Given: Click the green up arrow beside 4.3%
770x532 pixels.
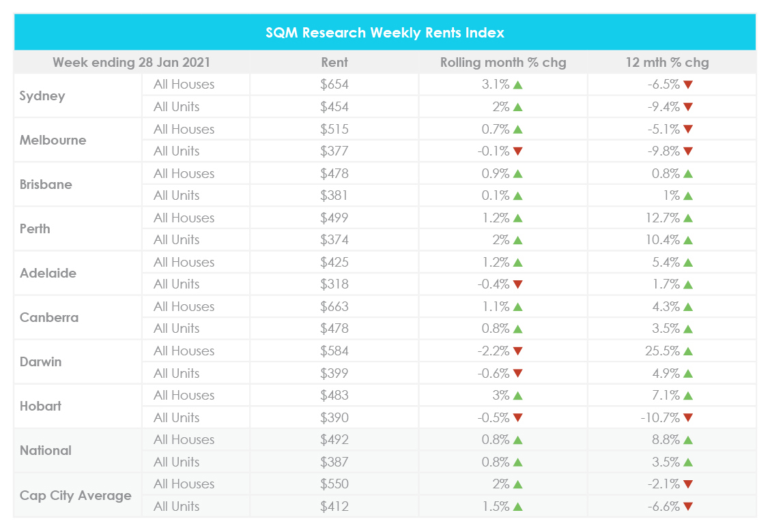Looking at the screenshot, I should (x=688, y=307).
